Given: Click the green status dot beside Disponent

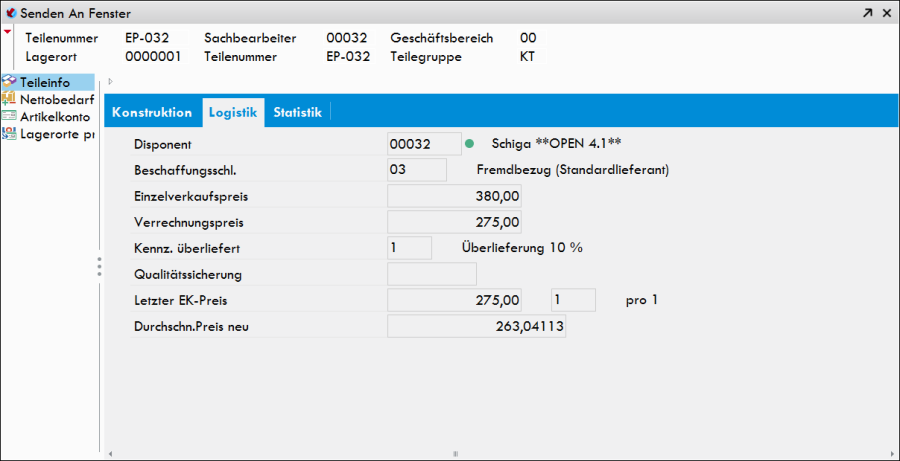Looking at the screenshot, I should click(x=469, y=144).
